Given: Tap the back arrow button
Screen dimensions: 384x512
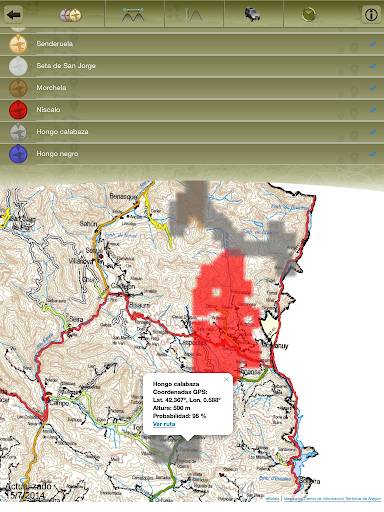Looking at the screenshot, I should (x=14, y=15).
